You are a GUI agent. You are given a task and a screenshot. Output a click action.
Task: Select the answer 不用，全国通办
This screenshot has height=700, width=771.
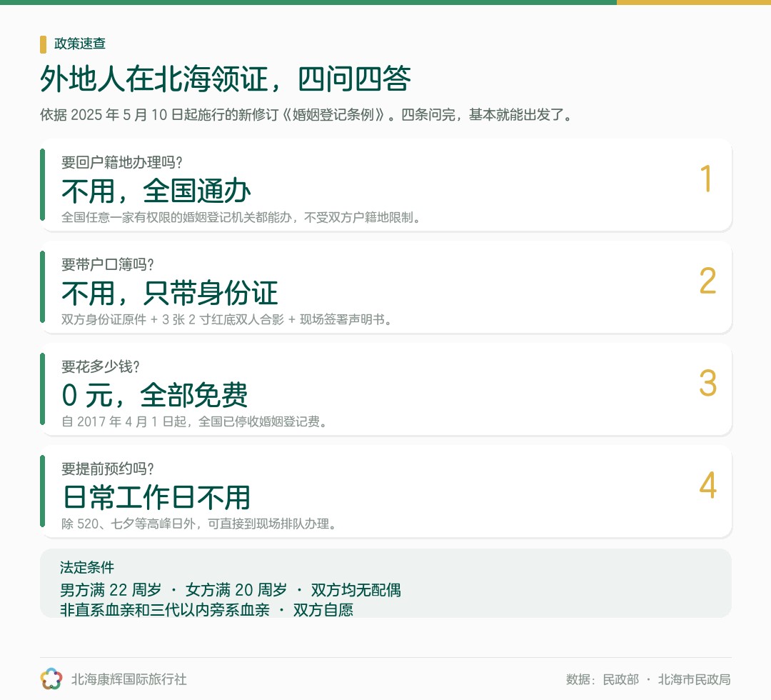pos(156,191)
